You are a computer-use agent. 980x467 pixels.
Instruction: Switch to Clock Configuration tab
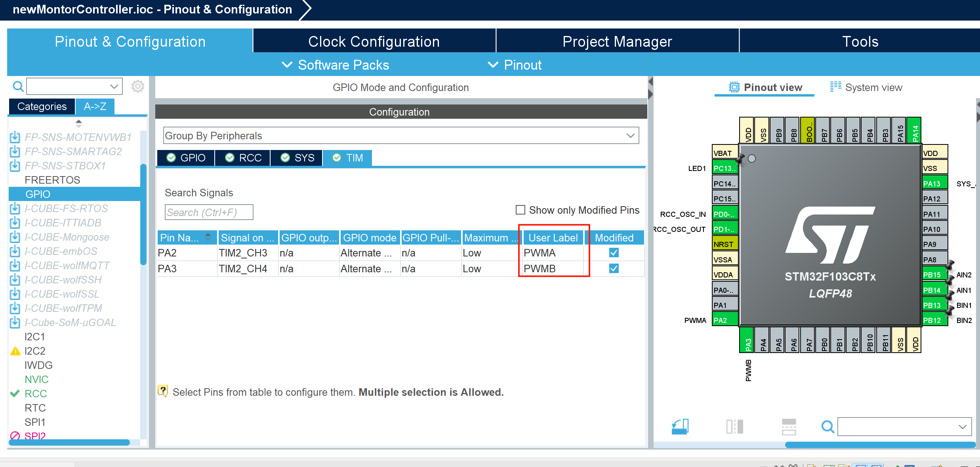374,42
